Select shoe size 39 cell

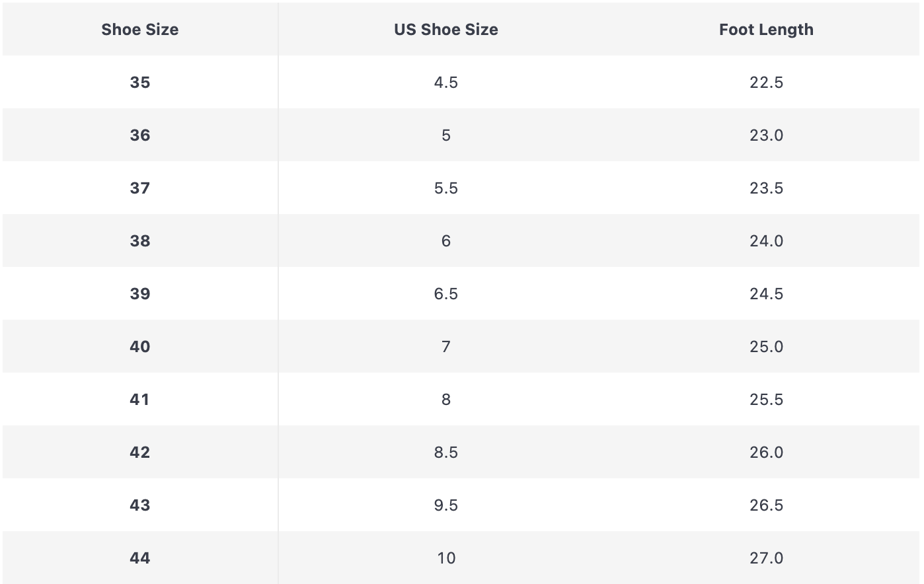139,294
